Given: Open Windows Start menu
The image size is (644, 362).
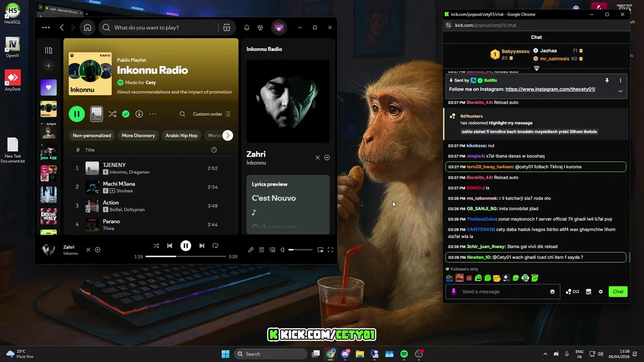Looking at the screenshot, I should tap(225, 354).
